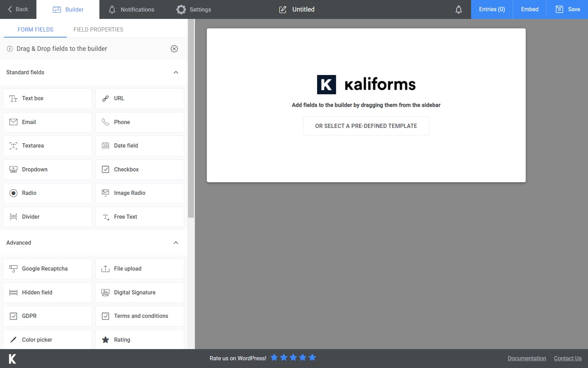Open the Documentation link
Screen dimensions: 588x368
526,358
